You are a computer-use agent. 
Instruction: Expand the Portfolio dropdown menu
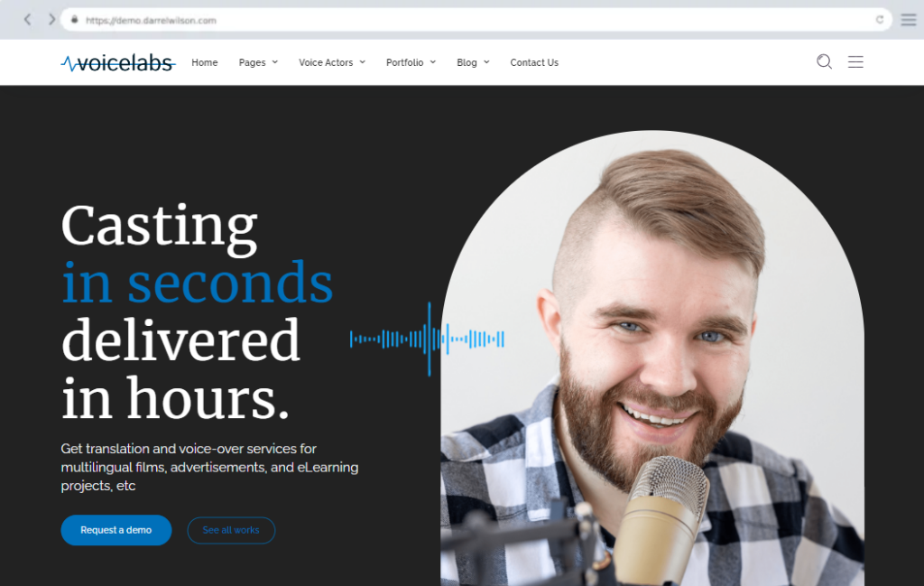(411, 62)
